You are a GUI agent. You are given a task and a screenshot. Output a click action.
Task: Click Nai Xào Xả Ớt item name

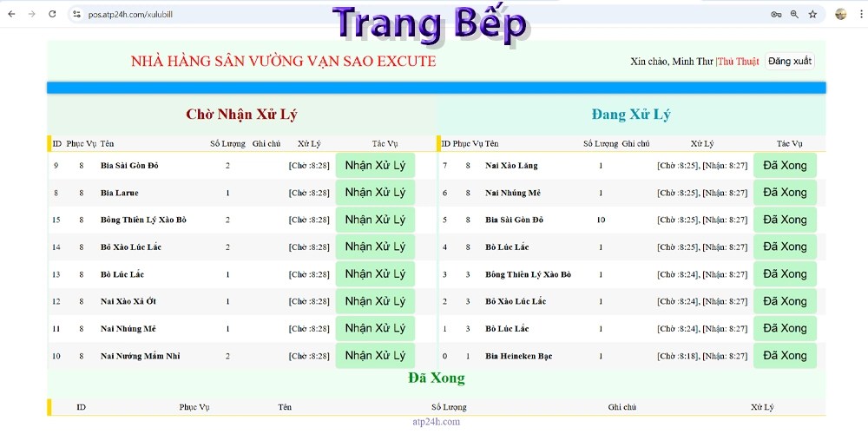point(128,302)
